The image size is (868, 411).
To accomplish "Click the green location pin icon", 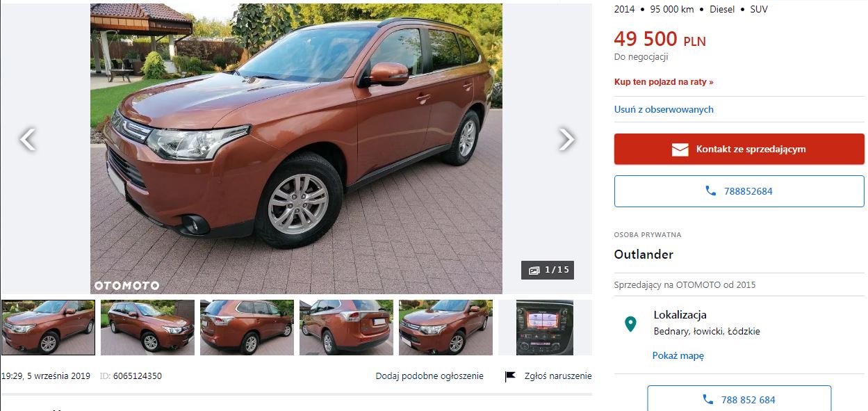I will pyautogui.click(x=630, y=323).
